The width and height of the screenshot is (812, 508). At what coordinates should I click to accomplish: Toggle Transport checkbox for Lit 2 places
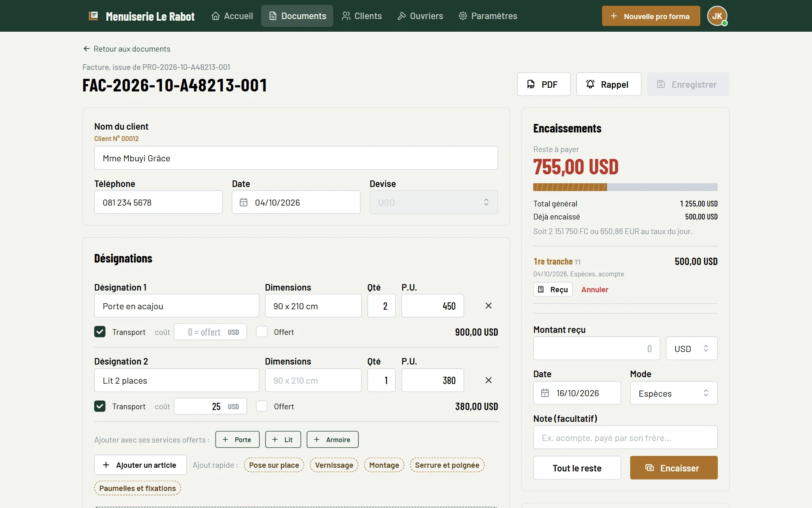pos(100,406)
